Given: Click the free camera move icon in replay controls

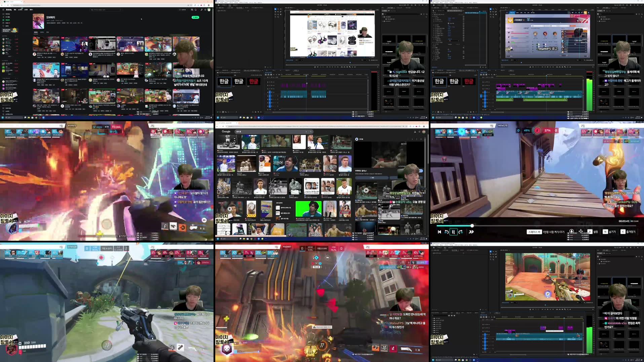Looking at the screenshot, I should click(581, 232).
